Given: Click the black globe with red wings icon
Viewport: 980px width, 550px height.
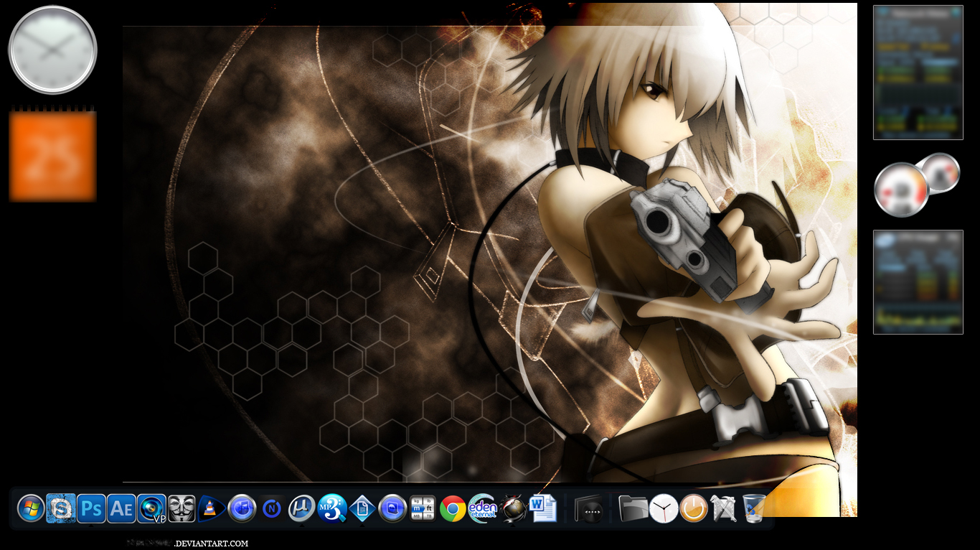Looking at the screenshot, I should point(513,508).
